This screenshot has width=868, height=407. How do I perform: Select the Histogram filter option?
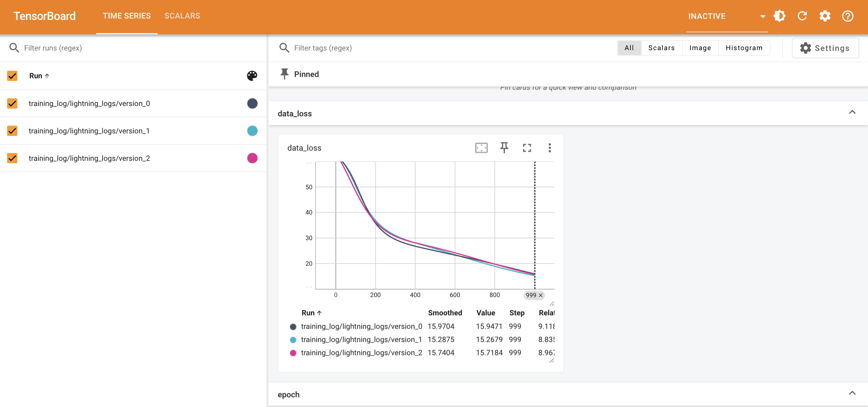pyautogui.click(x=744, y=48)
